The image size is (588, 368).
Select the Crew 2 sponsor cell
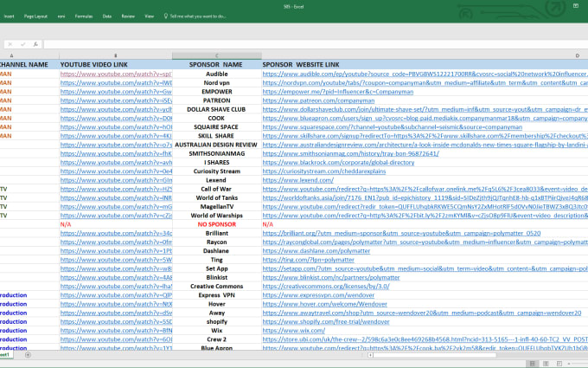click(217, 339)
